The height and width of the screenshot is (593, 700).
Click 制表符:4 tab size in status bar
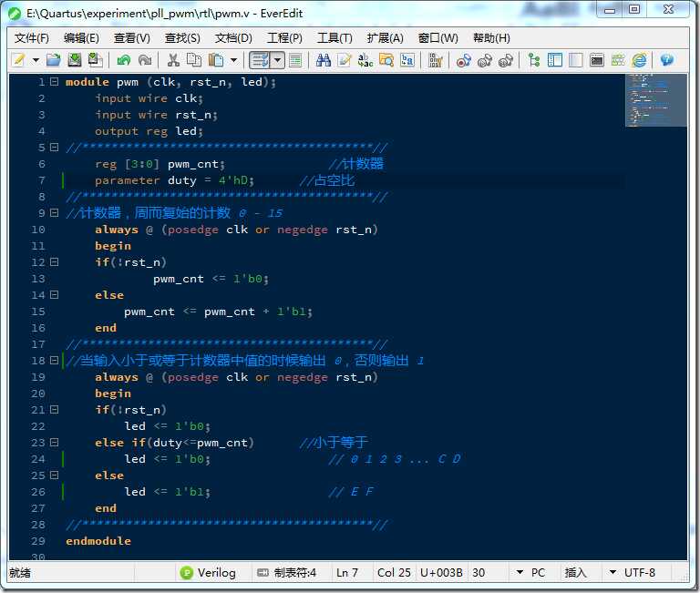[x=287, y=572]
